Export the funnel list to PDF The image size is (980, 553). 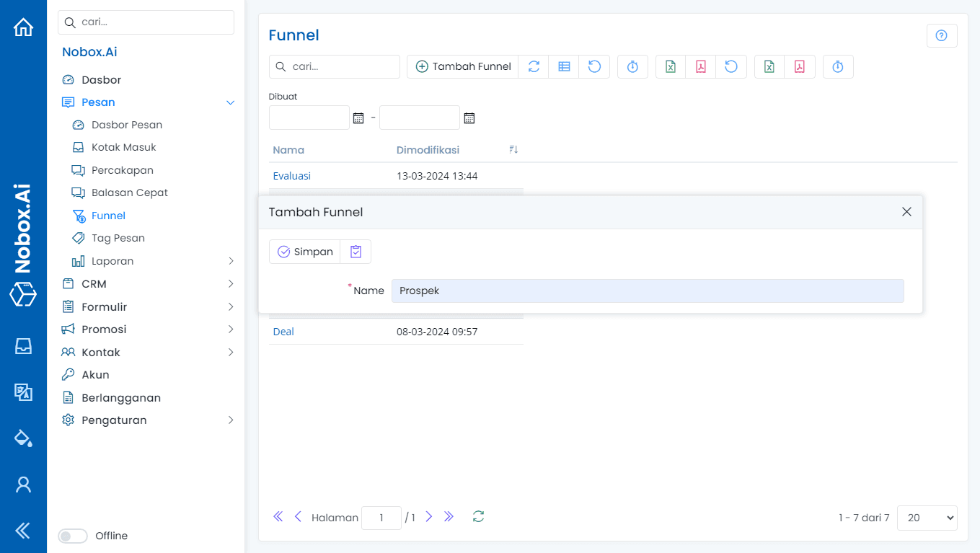click(x=700, y=66)
